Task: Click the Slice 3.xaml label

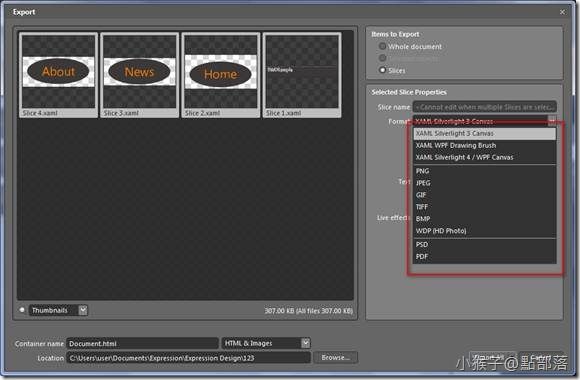Action: (121, 113)
